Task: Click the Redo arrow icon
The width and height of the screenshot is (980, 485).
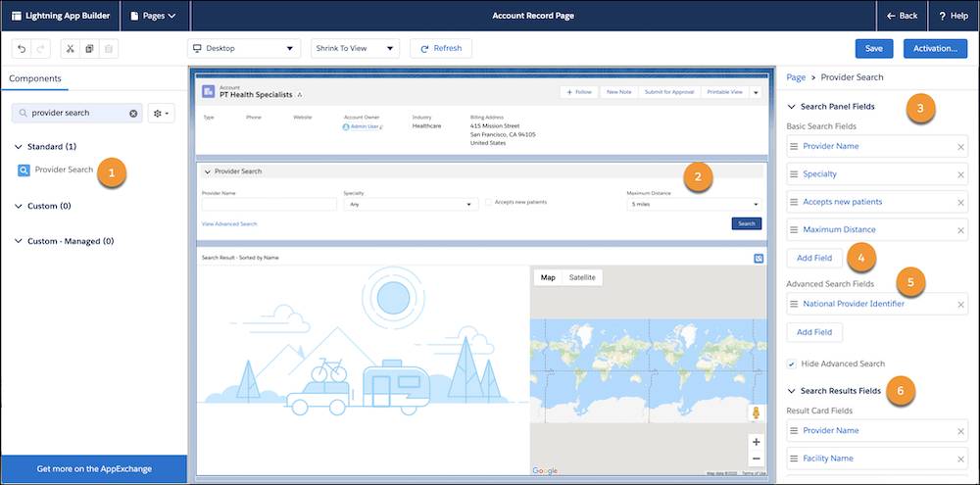Action: tap(40, 49)
